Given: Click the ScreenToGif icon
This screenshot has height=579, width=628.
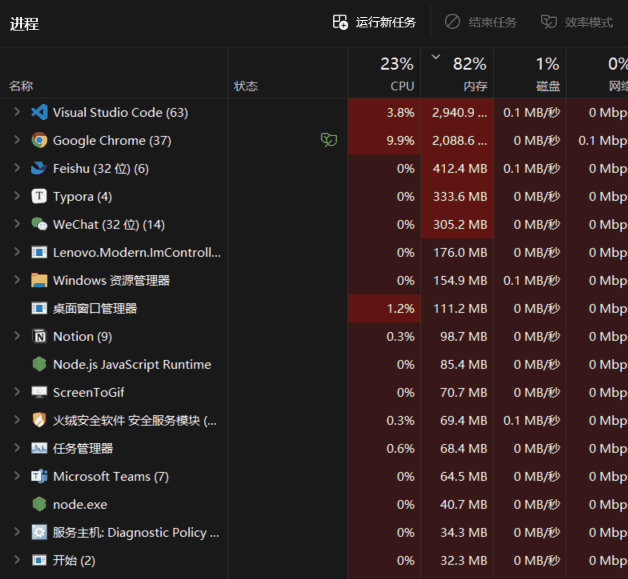Looking at the screenshot, I should click(x=39, y=392).
